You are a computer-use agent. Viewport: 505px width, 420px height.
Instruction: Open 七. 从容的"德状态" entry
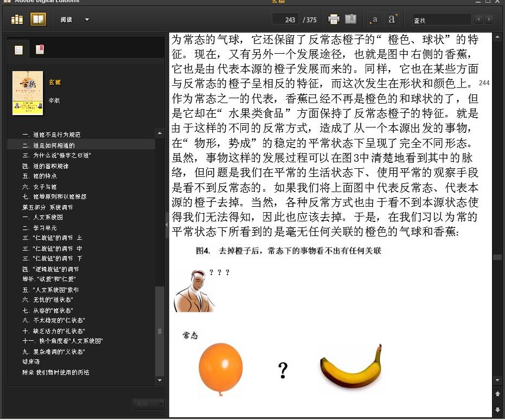(x=48, y=310)
